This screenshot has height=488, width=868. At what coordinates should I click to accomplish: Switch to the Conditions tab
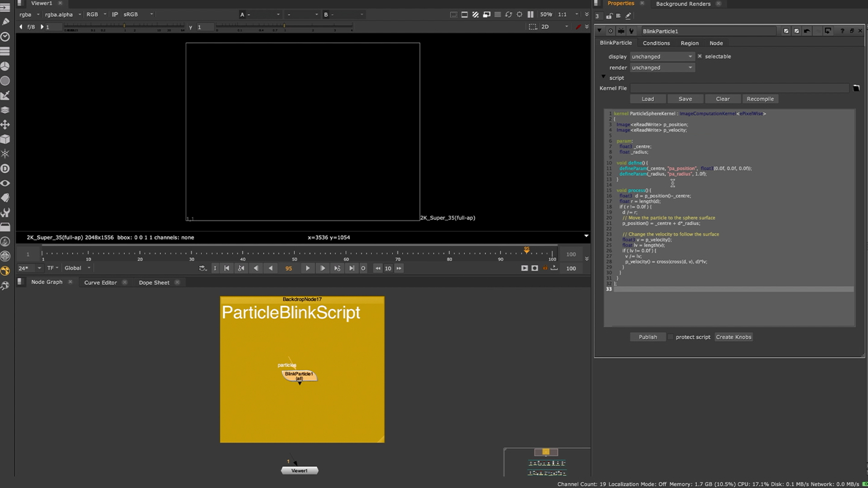(x=656, y=43)
